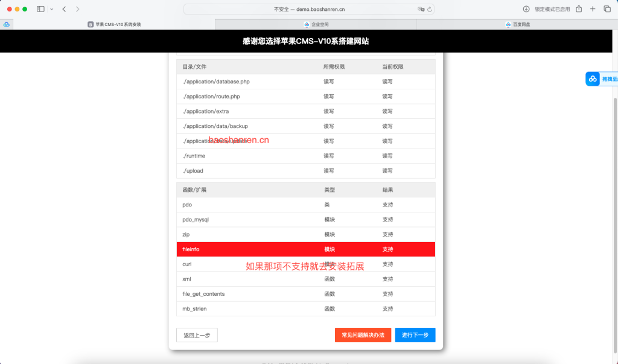Click mb_strlen row name
Screen dimensions: 618x364
194,309
